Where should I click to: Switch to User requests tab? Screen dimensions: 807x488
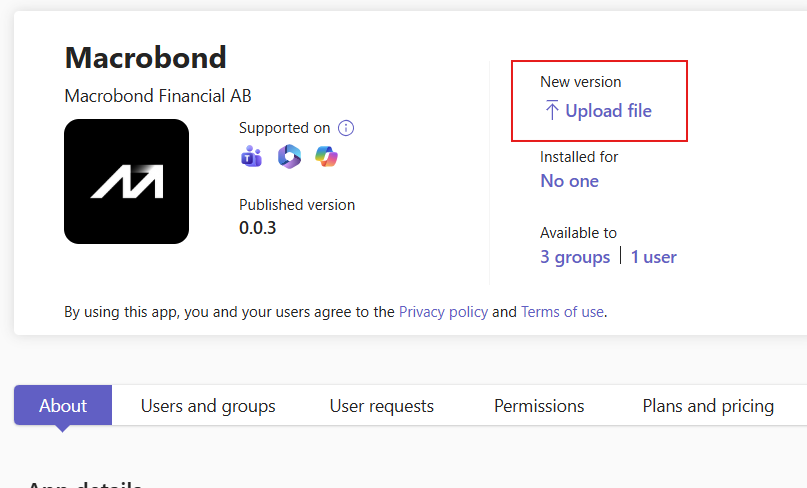pos(382,406)
